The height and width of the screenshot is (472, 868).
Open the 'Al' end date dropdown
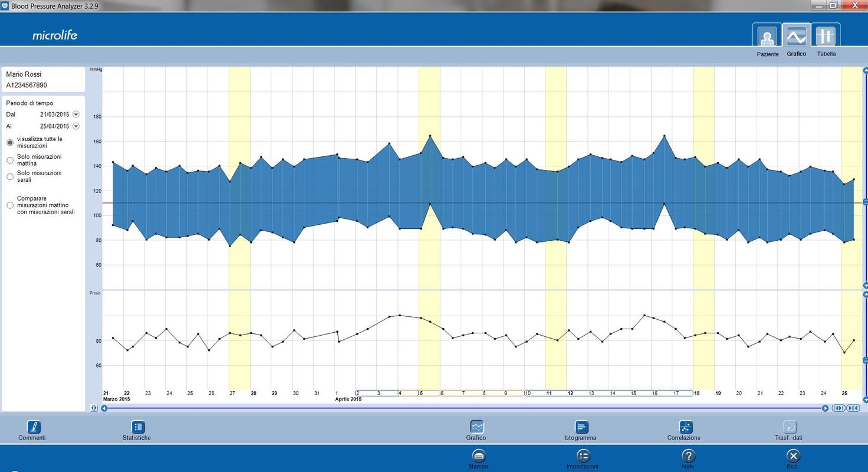point(75,126)
